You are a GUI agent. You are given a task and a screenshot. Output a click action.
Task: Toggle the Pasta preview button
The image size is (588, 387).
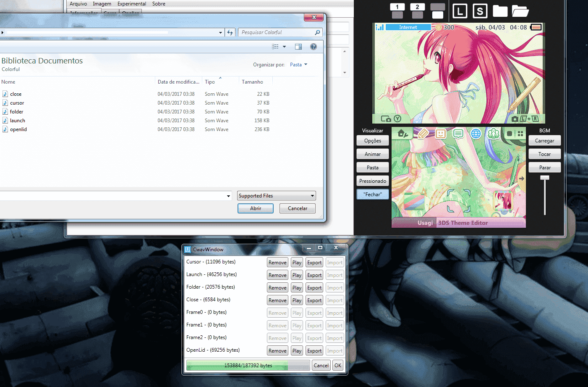(373, 168)
